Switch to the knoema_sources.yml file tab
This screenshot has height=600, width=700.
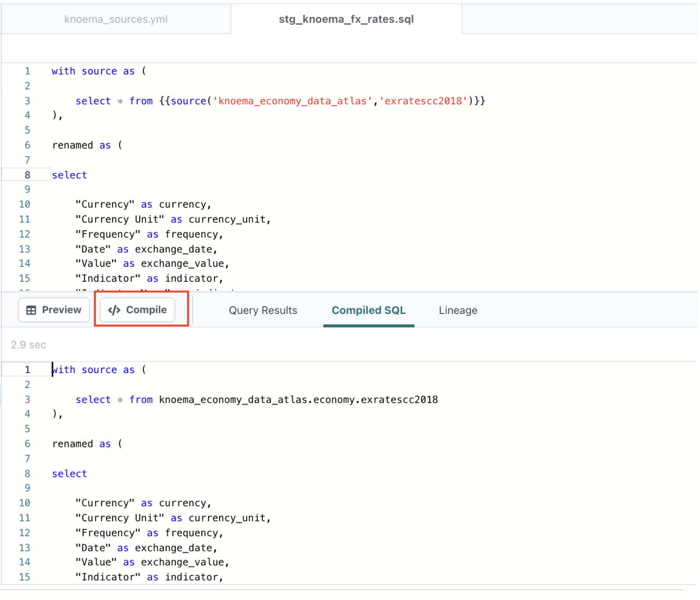[115, 19]
